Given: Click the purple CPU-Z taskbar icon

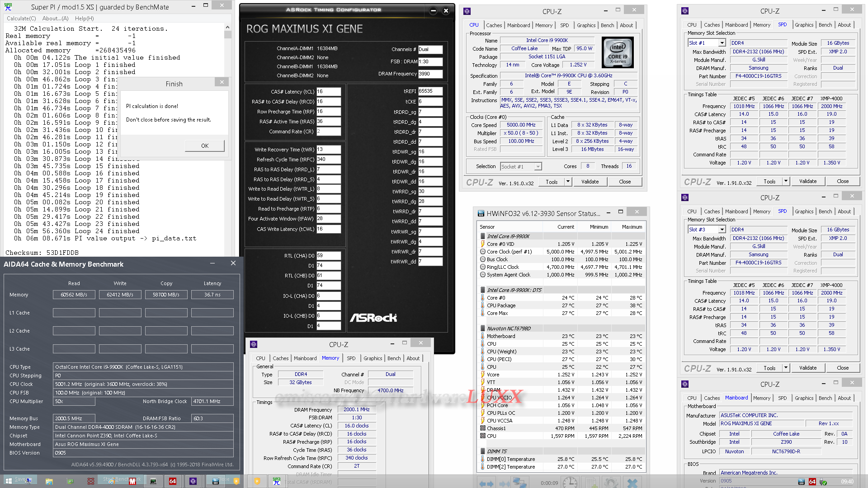Looking at the screenshot, I should pyautogui.click(x=193, y=481).
